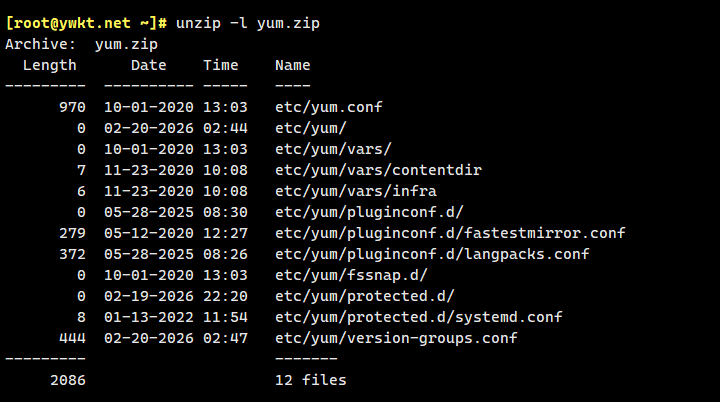This screenshot has height=402, width=720.
Task: Click the fastestmirror.conf file line
Action: tap(450, 233)
